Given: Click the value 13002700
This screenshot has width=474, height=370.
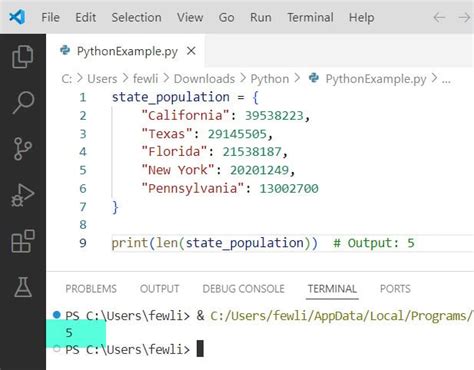Looking at the screenshot, I should [x=289, y=189].
